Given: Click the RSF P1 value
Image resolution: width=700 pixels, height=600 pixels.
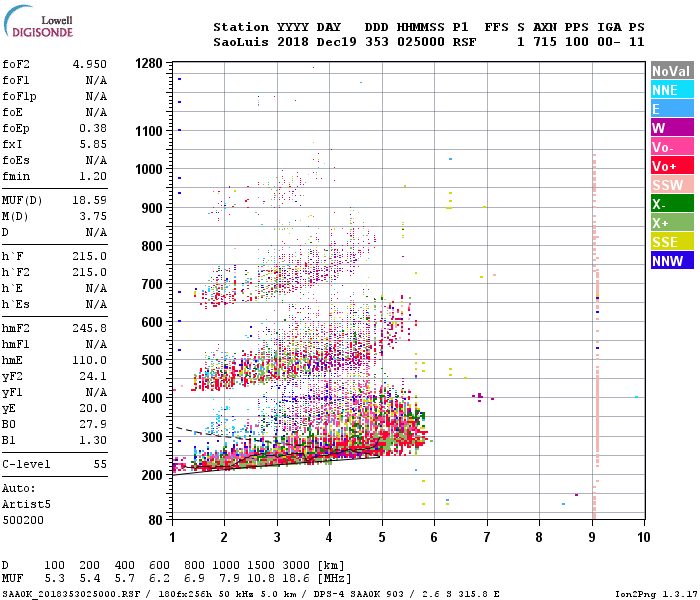Looking at the screenshot, I should (464, 42).
